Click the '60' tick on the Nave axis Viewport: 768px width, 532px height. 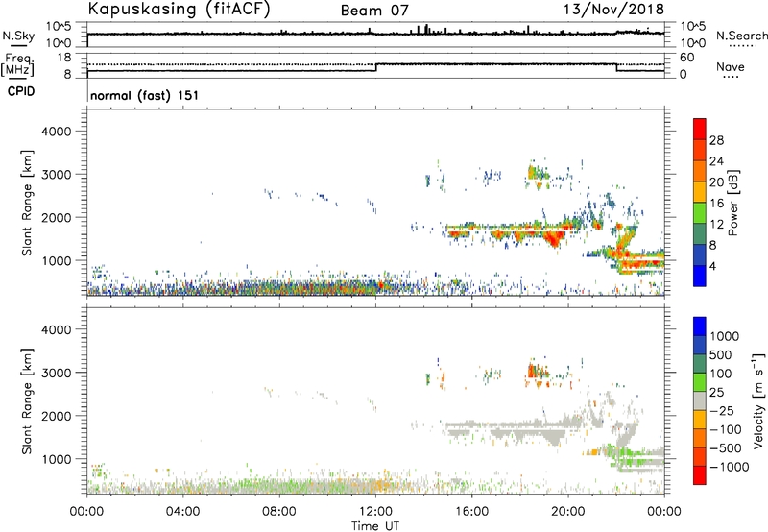[x=686, y=58]
